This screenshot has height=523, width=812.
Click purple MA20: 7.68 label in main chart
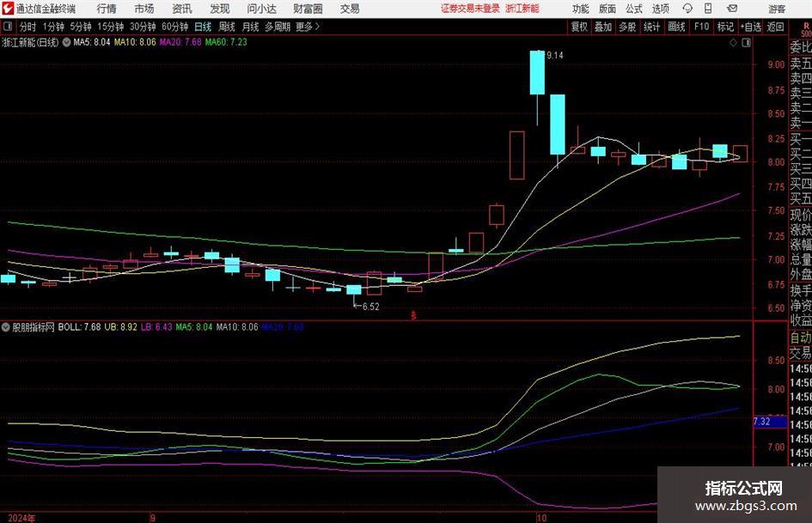click(180, 42)
